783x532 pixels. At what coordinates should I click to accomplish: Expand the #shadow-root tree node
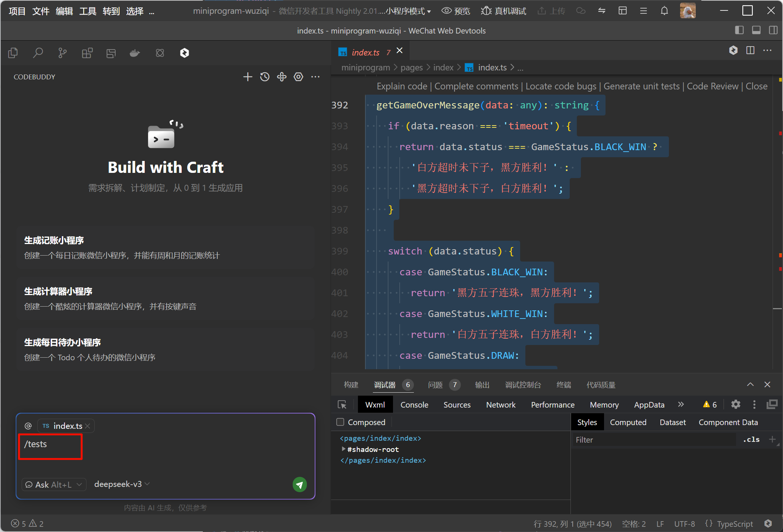coord(343,449)
